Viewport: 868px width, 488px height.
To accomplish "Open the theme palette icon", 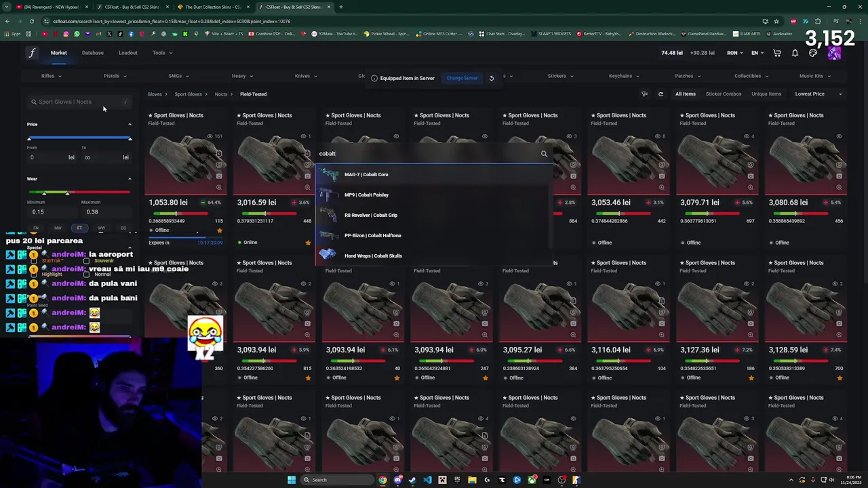I will coord(813,53).
